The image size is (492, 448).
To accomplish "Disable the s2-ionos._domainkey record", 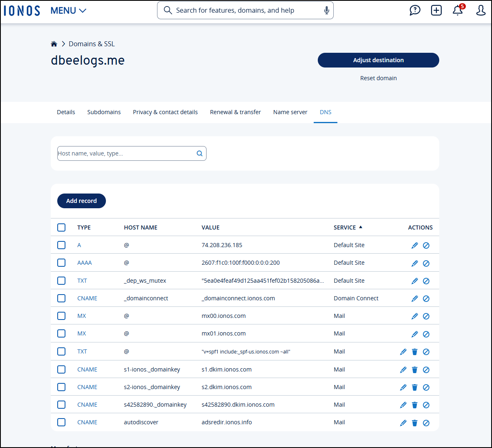I will point(426,387).
